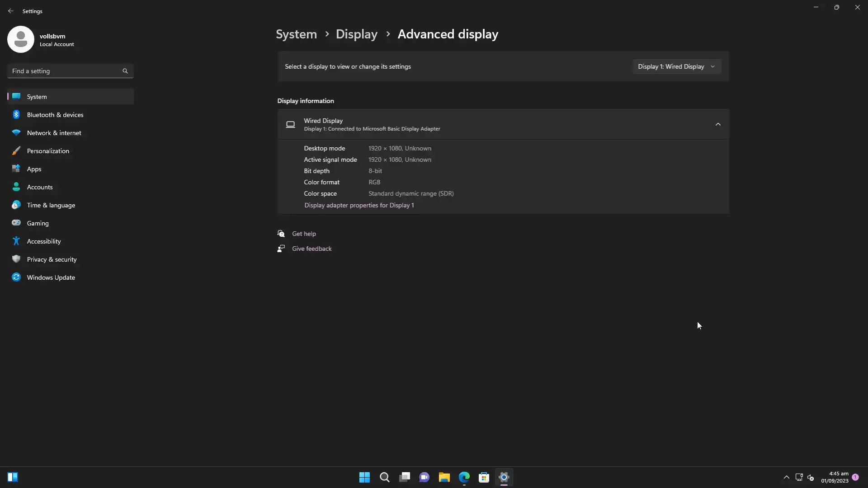Click the Give feedback link
868x488 pixels.
(311, 249)
